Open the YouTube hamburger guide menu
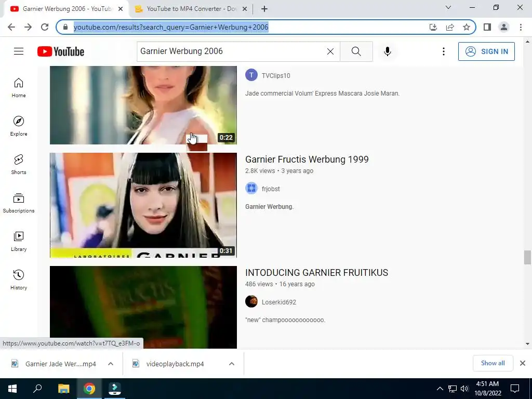The width and height of the screenshot is (532, 399). click(19, 51)
